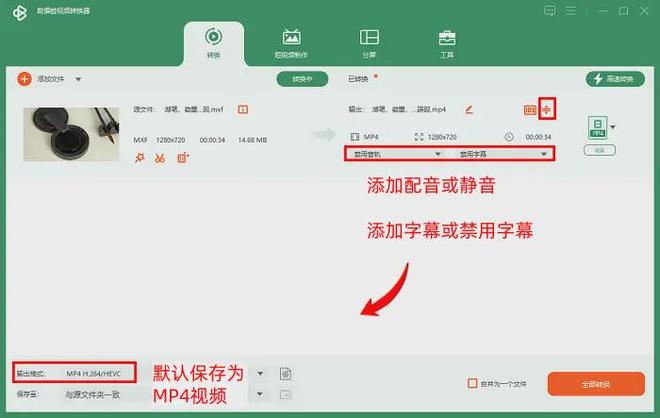Click the application logo in title bar

pos(19,13)
